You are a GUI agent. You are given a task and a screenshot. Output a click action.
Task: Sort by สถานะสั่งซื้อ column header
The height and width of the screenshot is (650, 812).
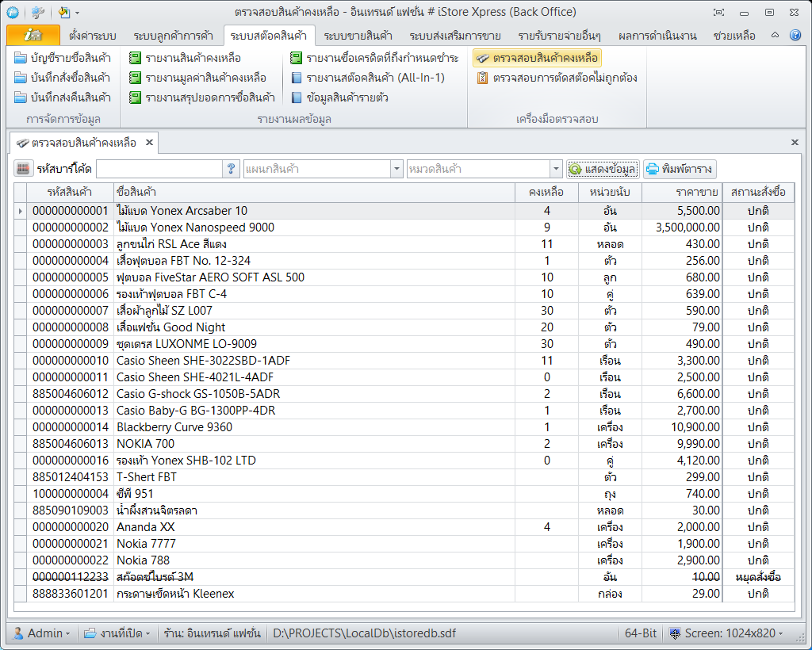point(758,192)
